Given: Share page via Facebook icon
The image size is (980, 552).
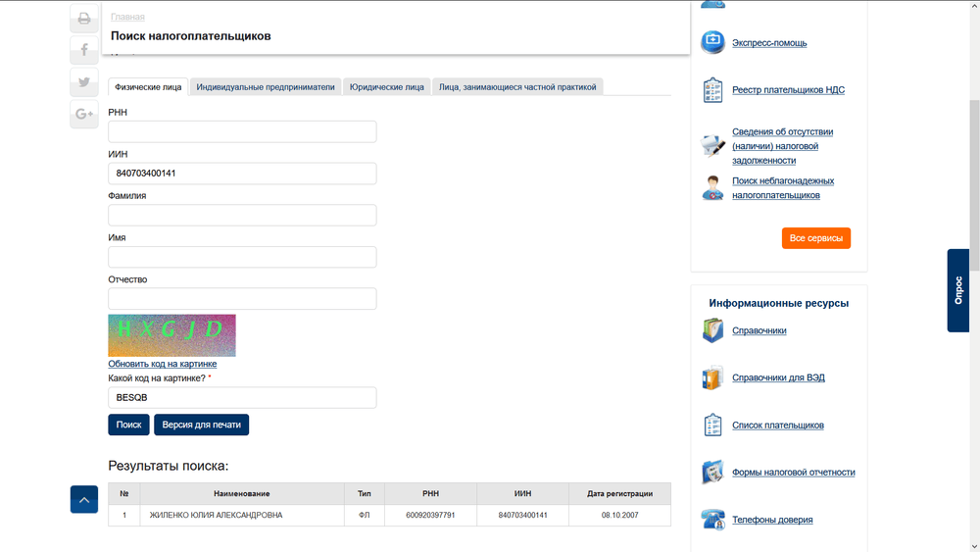Looking at the screenshot, I should pyautogui.click(x=83, y=49).
